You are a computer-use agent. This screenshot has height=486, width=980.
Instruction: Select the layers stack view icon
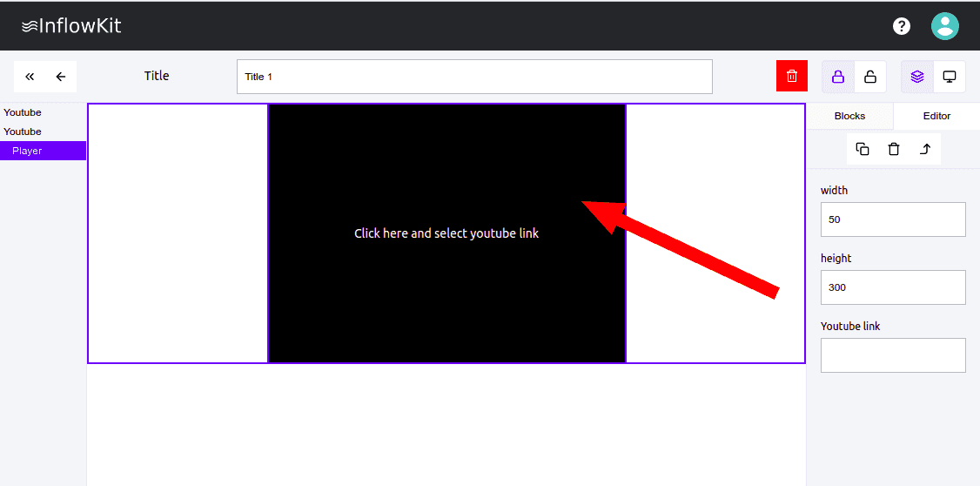[917, 77]
